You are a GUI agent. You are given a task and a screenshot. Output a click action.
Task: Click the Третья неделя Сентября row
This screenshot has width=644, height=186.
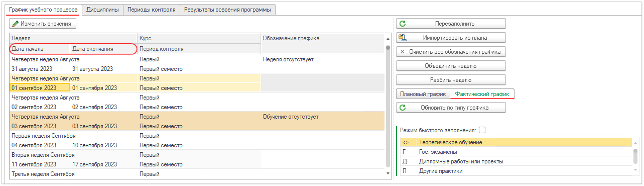click(x=73, y=174)
